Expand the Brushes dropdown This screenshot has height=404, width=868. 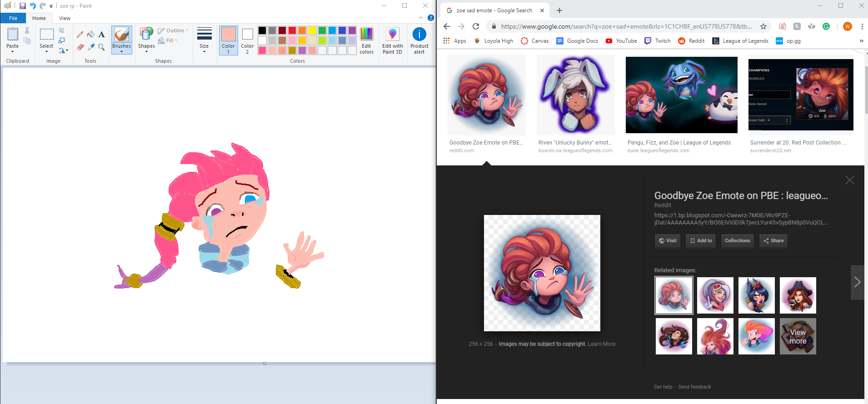coord(121,49)
